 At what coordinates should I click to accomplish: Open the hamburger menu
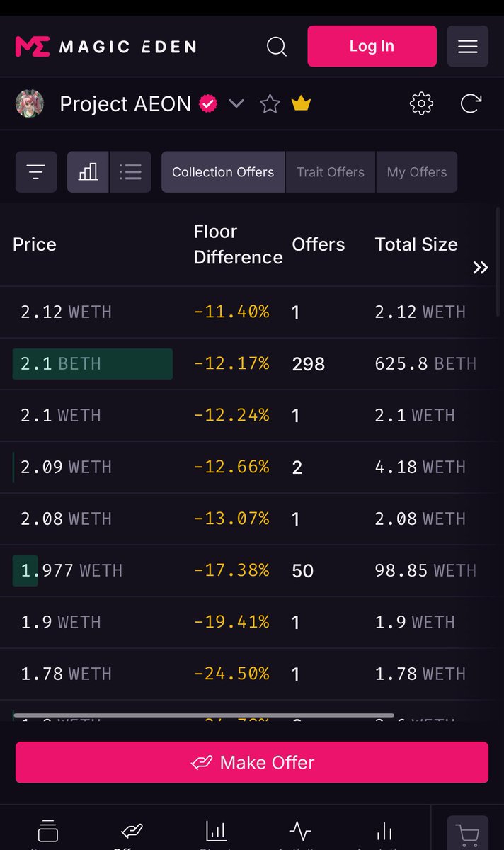point(467,46)
